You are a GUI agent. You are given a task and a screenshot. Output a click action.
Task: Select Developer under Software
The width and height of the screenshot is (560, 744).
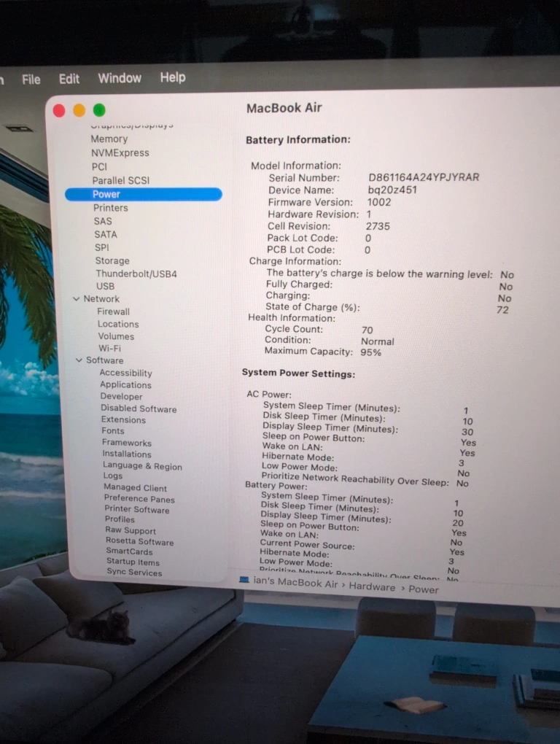pyautogui.click(x=121, y=397)
